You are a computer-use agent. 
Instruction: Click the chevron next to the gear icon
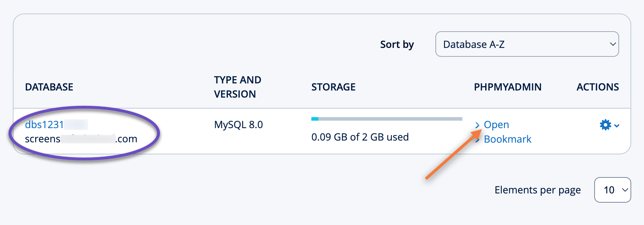pyautogui.click(x=617, y=125)
